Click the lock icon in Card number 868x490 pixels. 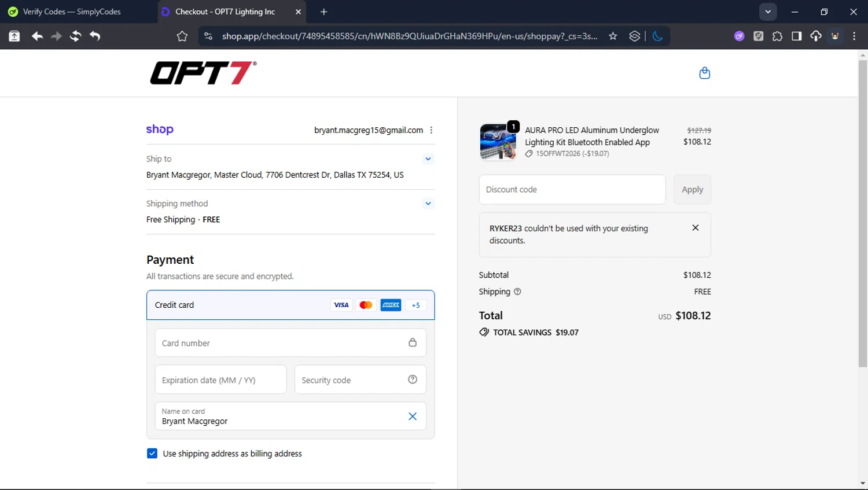[x=413, y=342]
